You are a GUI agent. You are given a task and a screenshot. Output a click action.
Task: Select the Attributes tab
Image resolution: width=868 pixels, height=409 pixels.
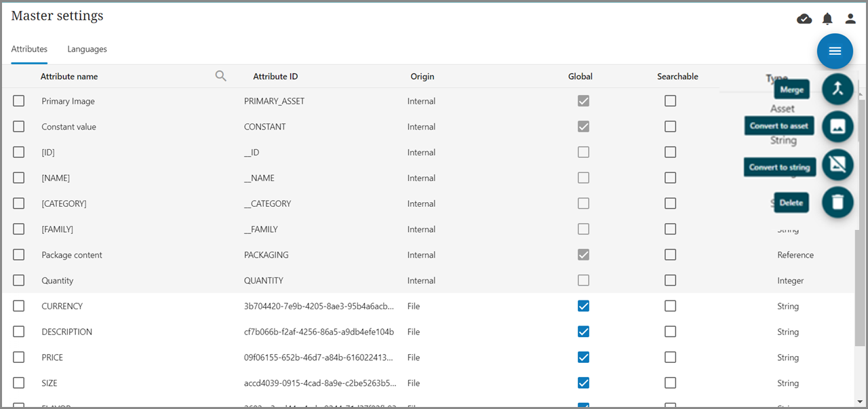click(x=29, y=50)
